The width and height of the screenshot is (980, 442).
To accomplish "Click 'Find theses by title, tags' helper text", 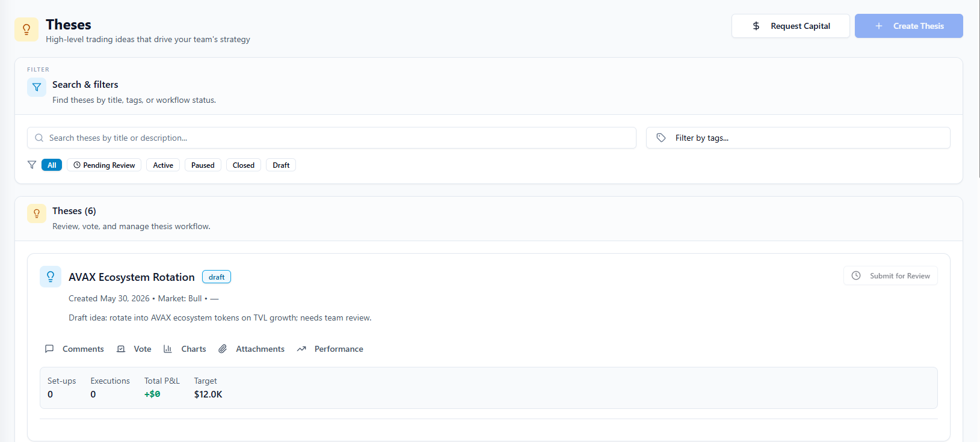I will (x=134, y=100).
